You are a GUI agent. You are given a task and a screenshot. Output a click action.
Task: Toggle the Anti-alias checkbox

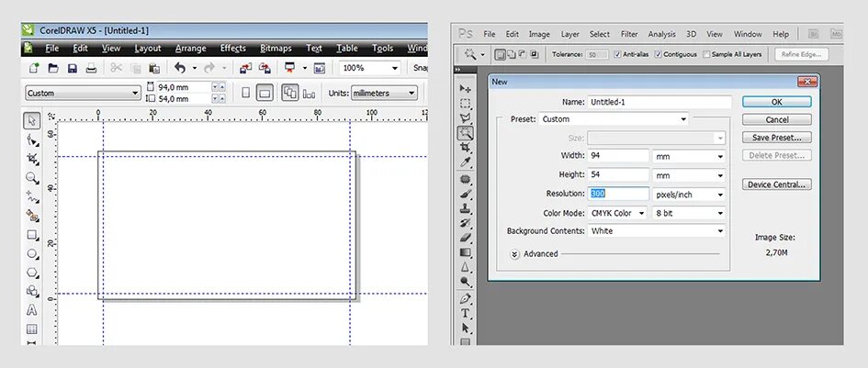coord(618,54)
